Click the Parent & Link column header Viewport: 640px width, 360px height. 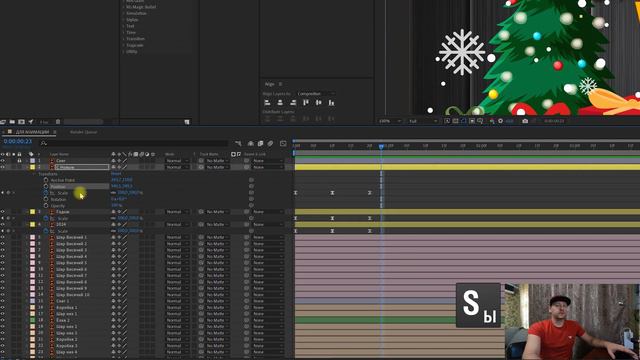(255, 154)
